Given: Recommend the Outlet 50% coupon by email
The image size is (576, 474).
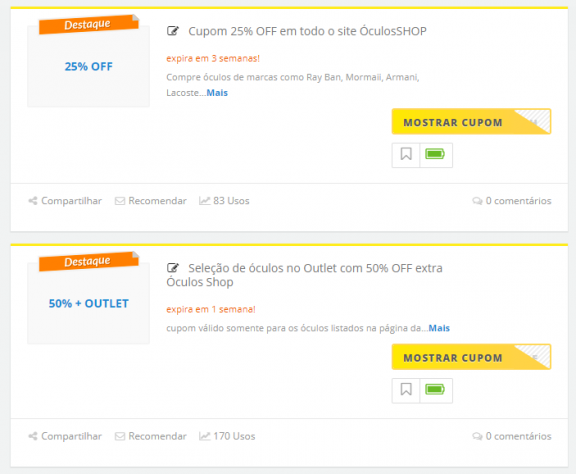Looking at the screenshot, I should (x=151, y=436).
